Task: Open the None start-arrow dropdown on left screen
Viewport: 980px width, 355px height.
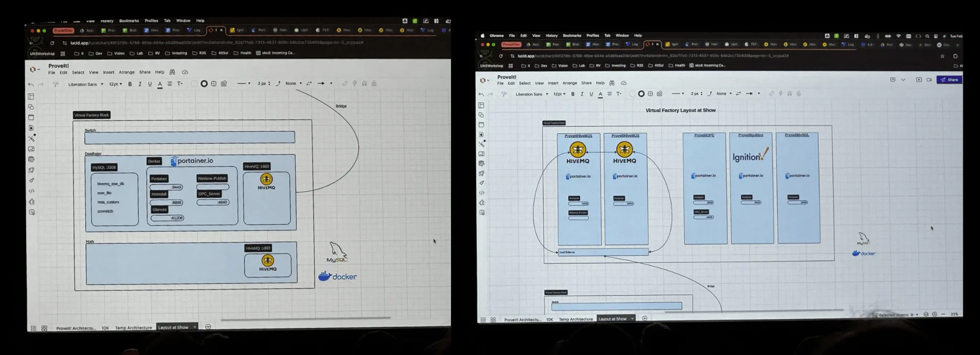Action: [x=293, y=83]
